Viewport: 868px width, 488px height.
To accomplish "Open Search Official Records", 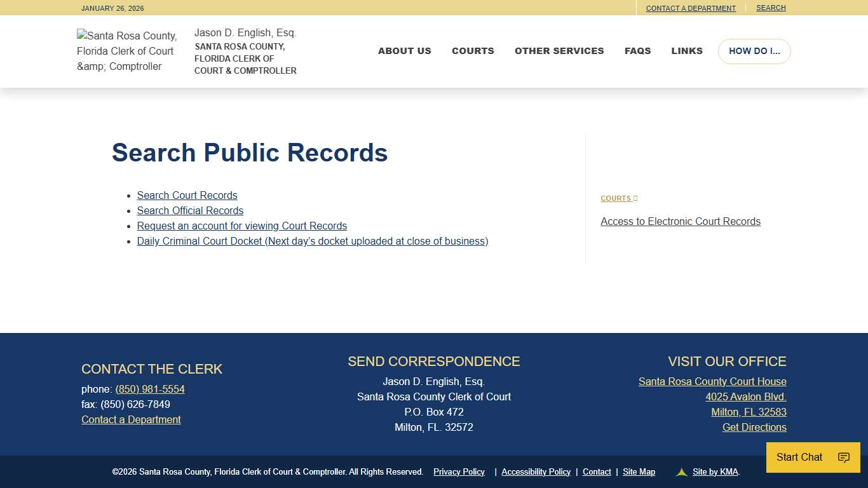I will 189,210.
